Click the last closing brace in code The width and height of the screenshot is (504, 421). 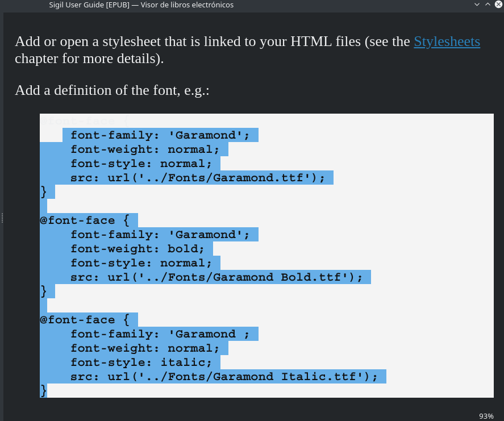43,390
